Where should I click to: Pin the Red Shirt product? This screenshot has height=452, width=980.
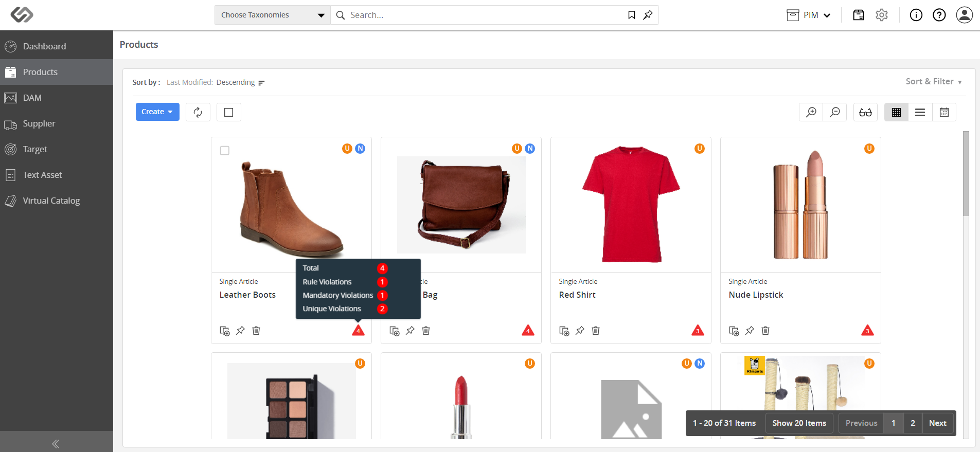tap(580, 331)
